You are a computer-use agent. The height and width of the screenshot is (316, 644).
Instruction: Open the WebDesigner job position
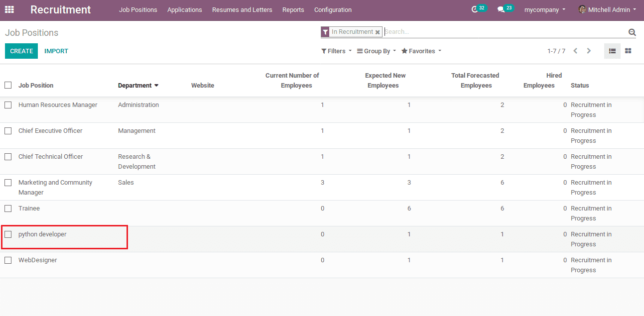(x=38, y=260)
